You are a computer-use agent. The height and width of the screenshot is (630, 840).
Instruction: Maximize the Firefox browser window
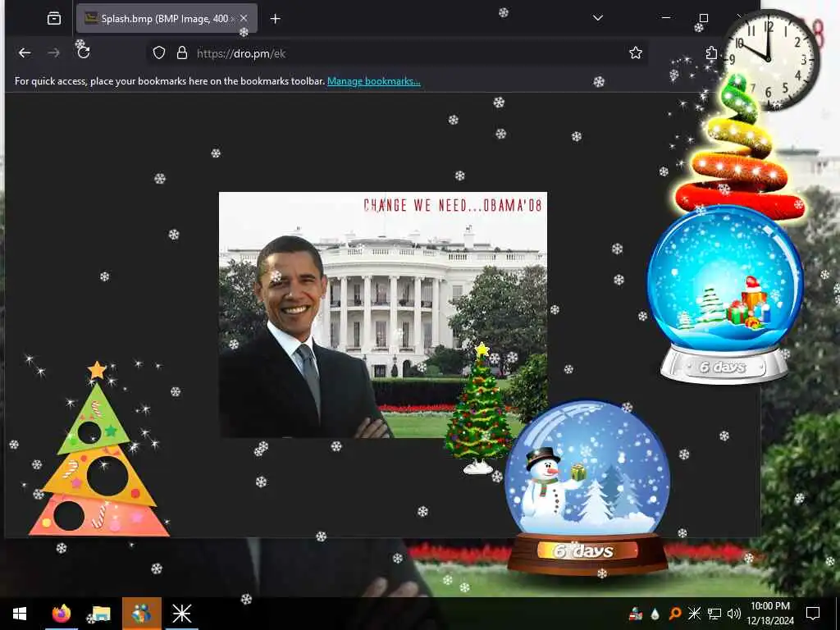pyautogui.click(x=703, y=18)
